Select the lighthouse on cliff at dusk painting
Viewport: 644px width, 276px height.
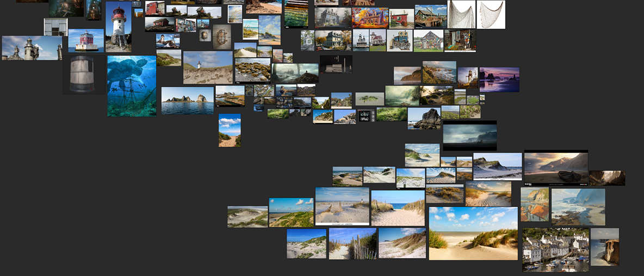click(468, 78)
